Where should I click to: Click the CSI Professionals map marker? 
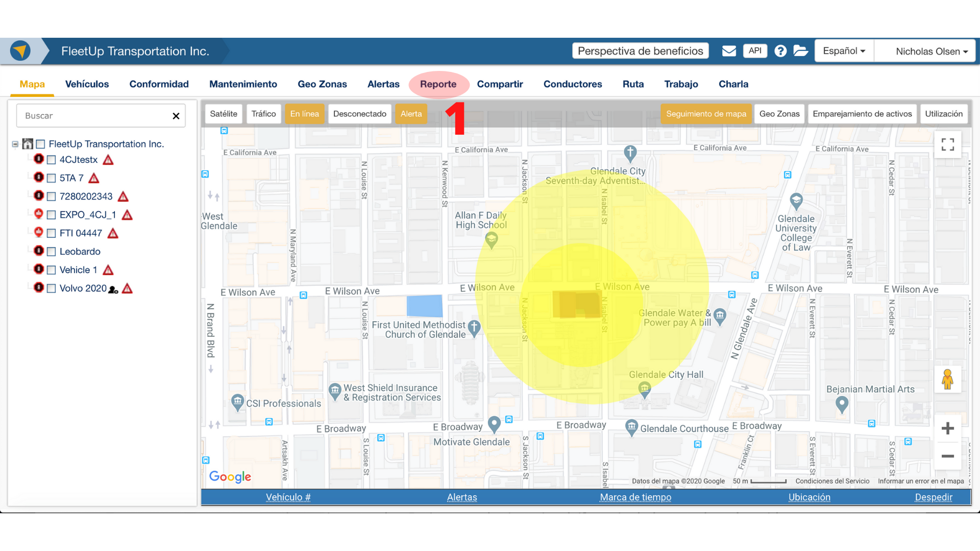pos(237,403)
